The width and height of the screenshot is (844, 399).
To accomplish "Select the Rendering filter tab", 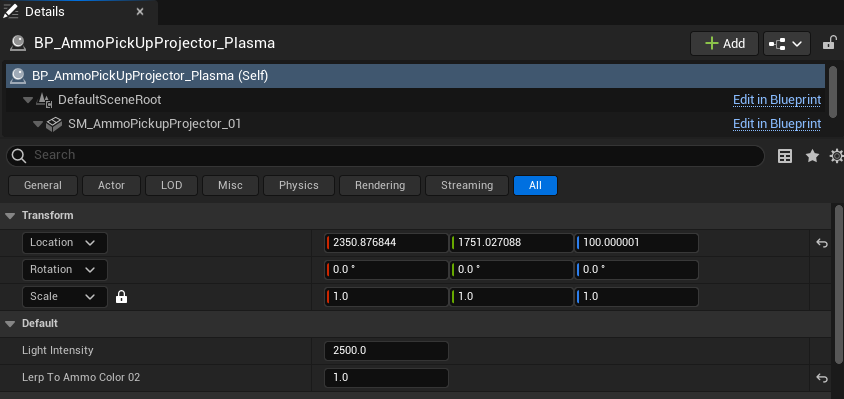I will [x=380, y=185].
